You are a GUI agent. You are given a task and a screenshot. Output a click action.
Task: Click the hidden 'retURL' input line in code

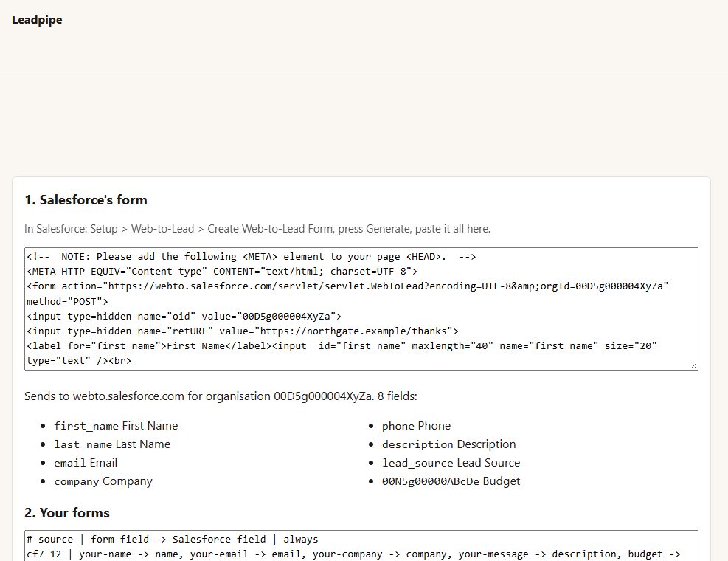coord(243,331)
